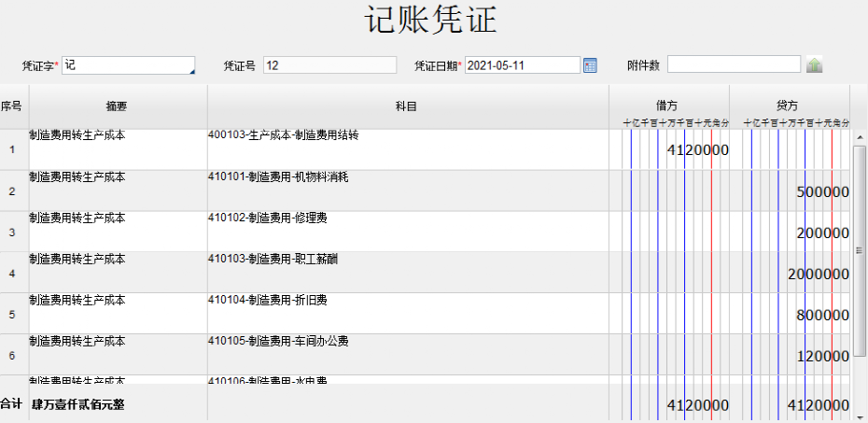Click the 凭证日期 field showing 2021-05-11
This screenshot has height=423, width=868.
click(522, 65)
